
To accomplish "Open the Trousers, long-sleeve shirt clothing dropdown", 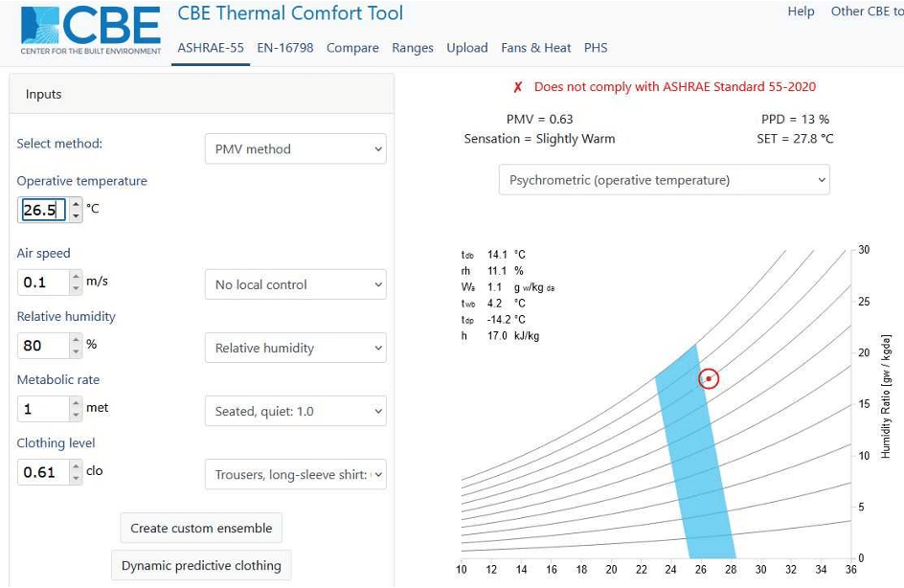I will click(x=295, y=474).
